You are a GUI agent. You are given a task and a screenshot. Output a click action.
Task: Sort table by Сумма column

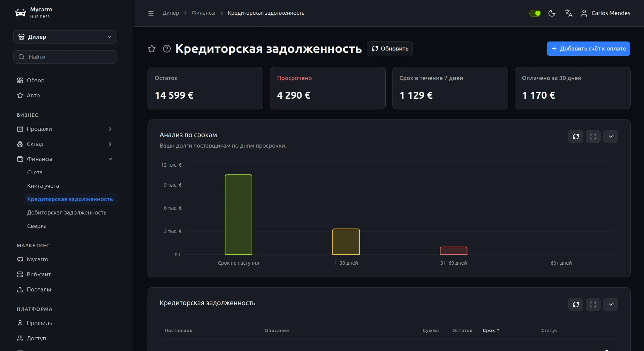click(x=431, y=331)
